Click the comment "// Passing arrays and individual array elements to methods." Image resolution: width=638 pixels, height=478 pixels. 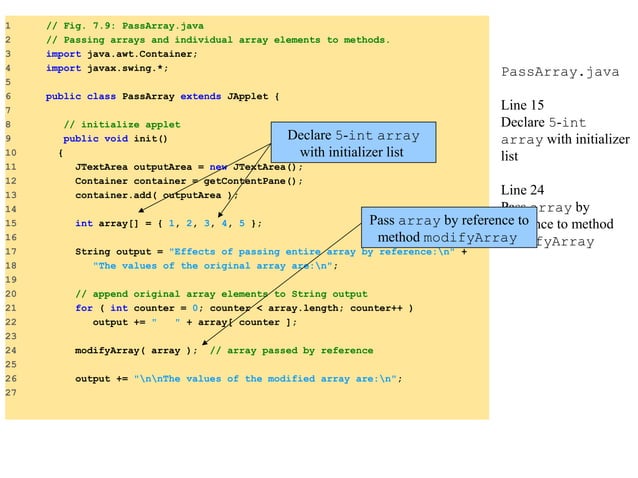[218, 40]
